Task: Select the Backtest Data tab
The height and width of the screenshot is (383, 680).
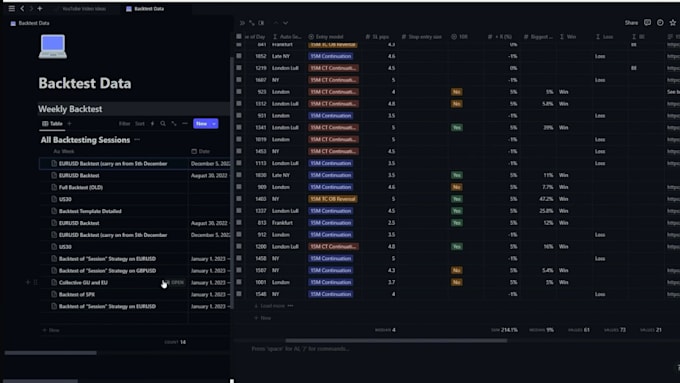Action: click(145, 9)
